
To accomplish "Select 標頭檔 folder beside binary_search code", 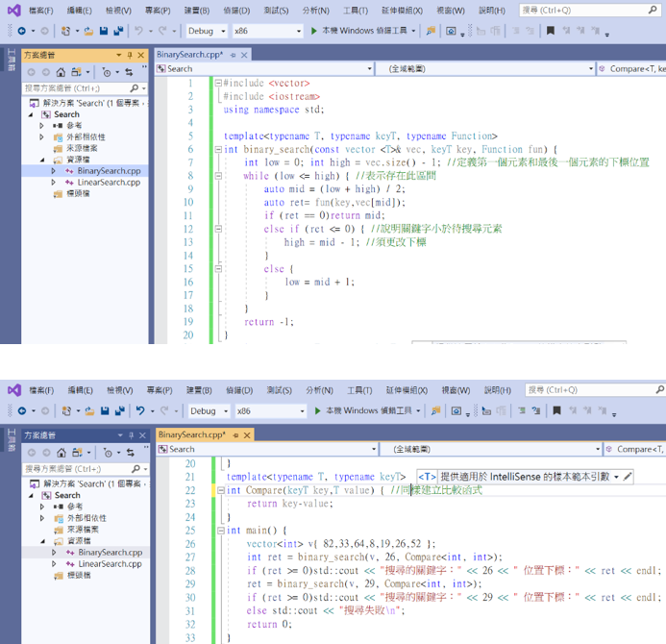I will [x=78, y=193].
